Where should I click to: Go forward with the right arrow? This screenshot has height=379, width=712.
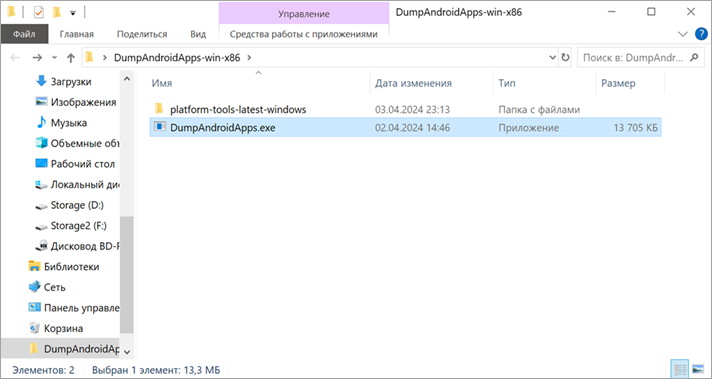[x=37, y=58]
